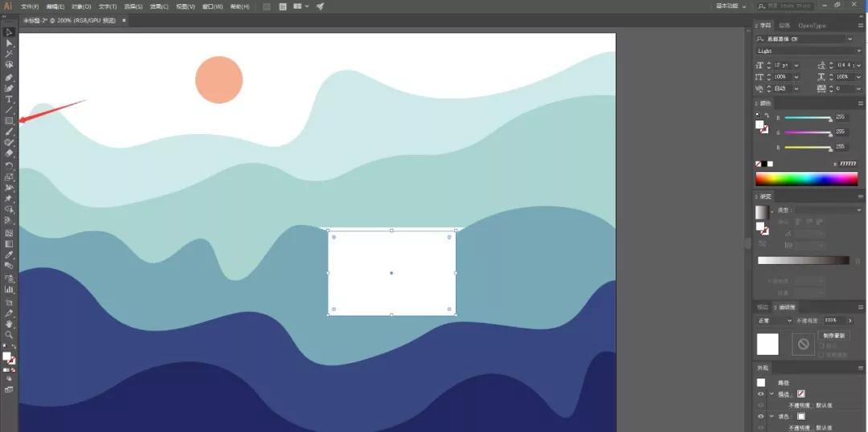
Task: Open the Light font style dropdown
Action: 858,51
